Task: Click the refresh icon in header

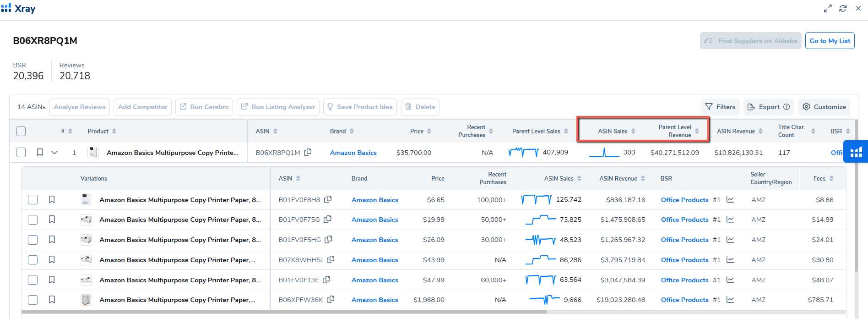Action: [843, 9]
